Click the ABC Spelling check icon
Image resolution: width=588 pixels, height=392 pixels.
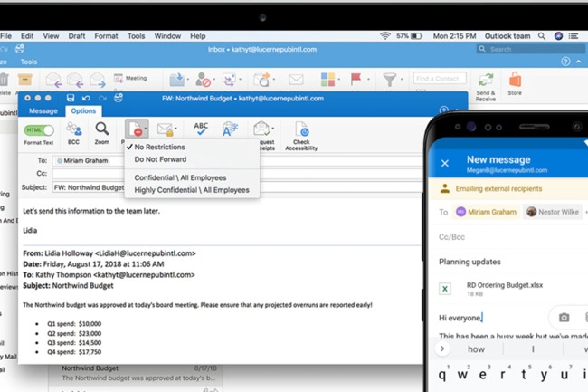point(201,129)
